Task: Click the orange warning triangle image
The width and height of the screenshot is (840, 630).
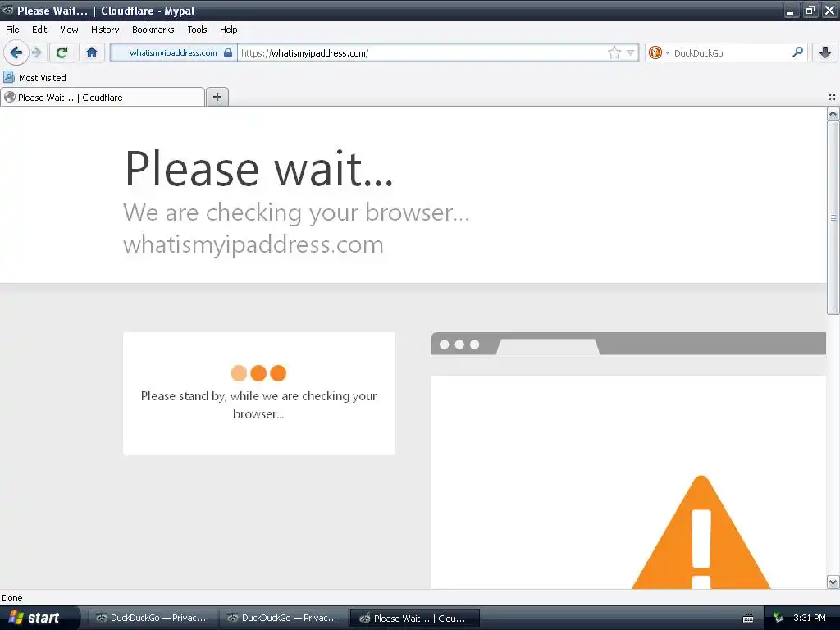Action: point(701,532)
